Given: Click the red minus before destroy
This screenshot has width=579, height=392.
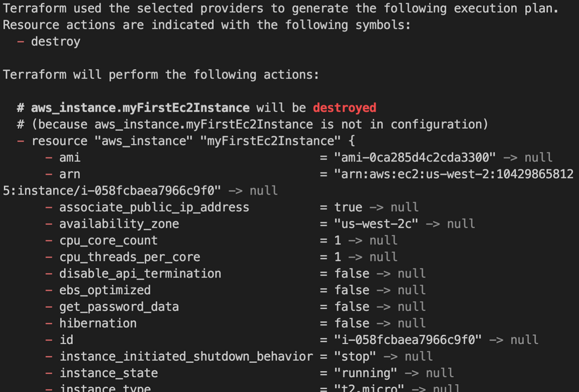Looking at the screenshot, I should [20, 41].
